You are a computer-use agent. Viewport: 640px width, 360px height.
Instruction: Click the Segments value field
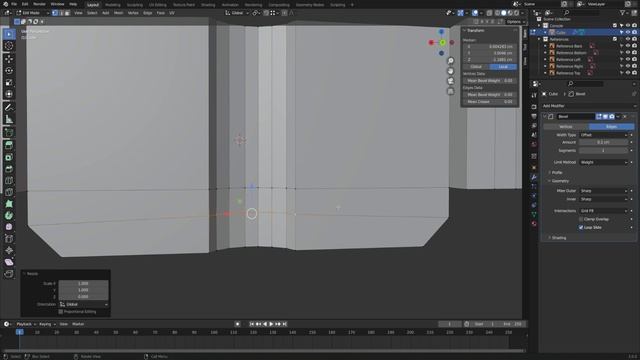click(x=604, y=151)
